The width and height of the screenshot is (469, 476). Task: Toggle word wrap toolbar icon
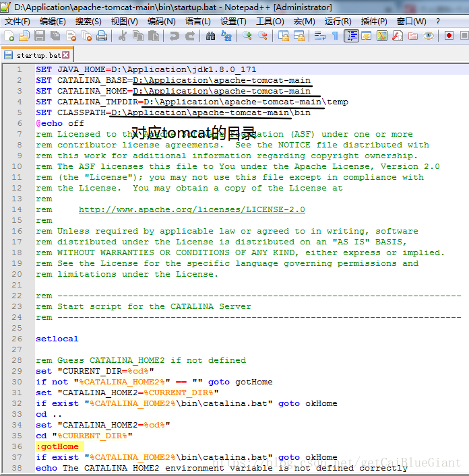[319, 36]
